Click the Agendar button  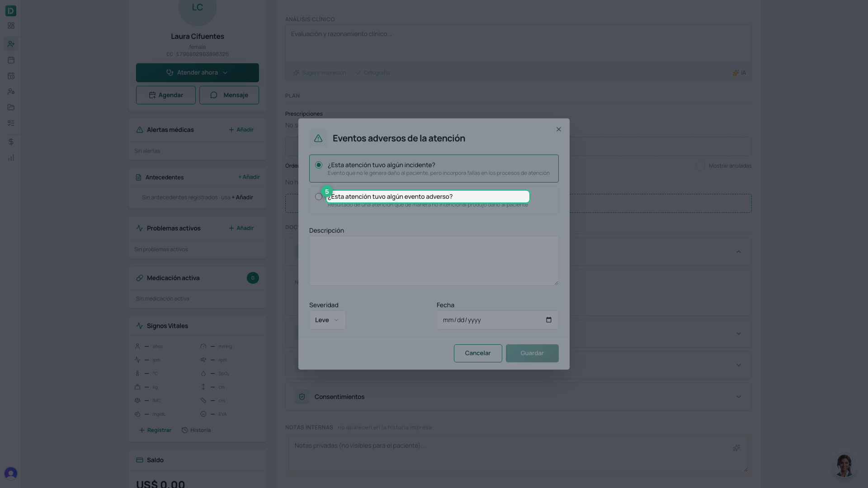[x=166, y=95]
